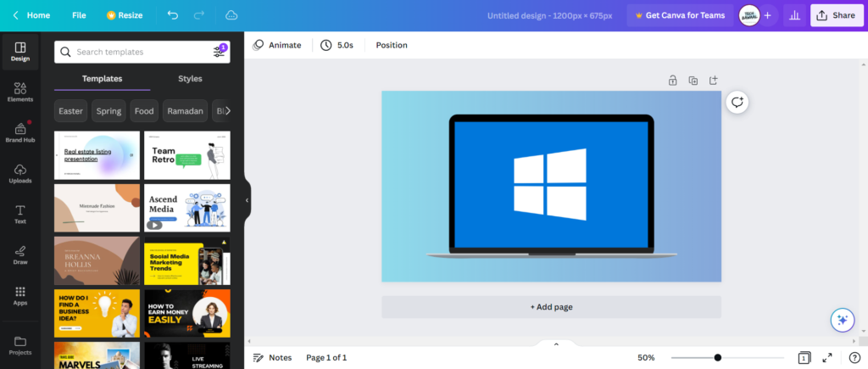Screen dimensions: 868x369
Task: Click the laptop Windows image on canvas
Action: point(551,186)
